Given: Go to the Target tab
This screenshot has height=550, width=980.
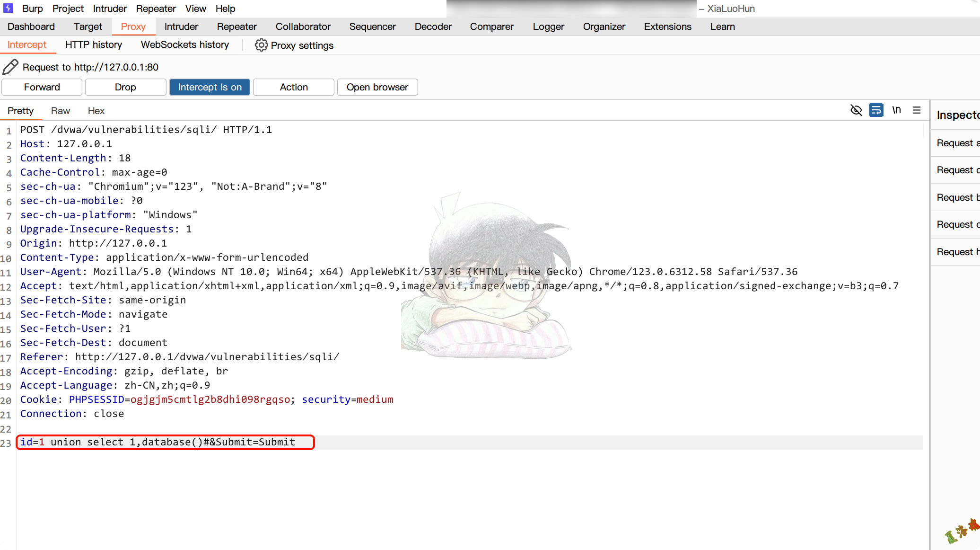Looking at the screenshot, I should coord(88,27).
